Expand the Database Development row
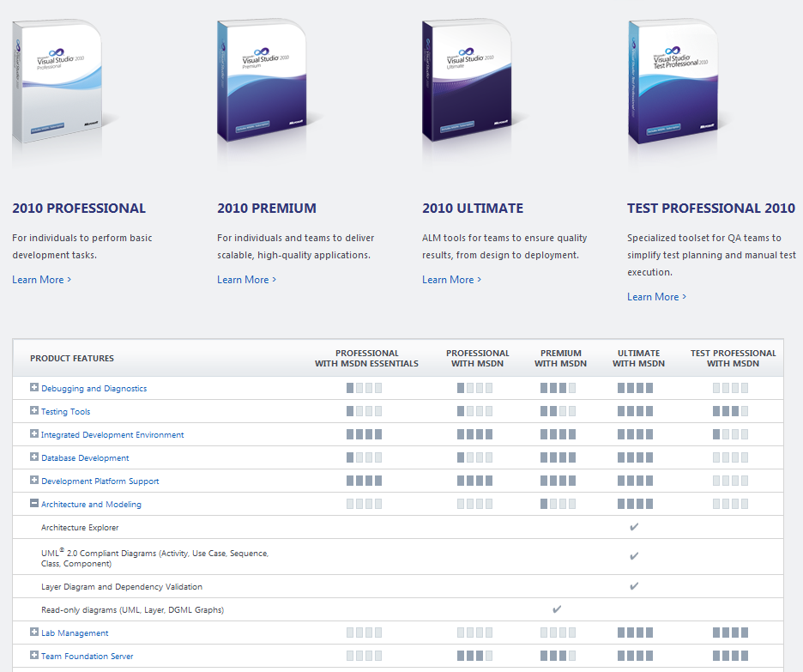This screenshot has width=803, height=672. pyautogui.click(x=34, y=457)
